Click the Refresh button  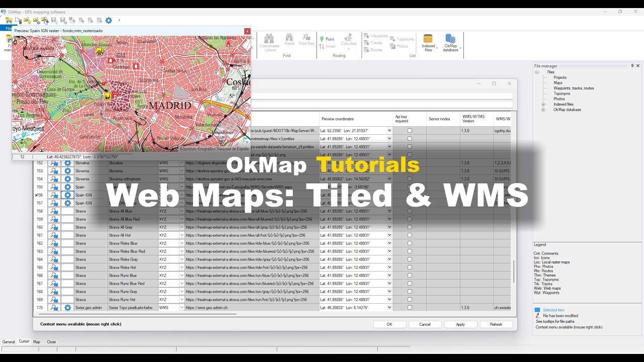point(496,324)
